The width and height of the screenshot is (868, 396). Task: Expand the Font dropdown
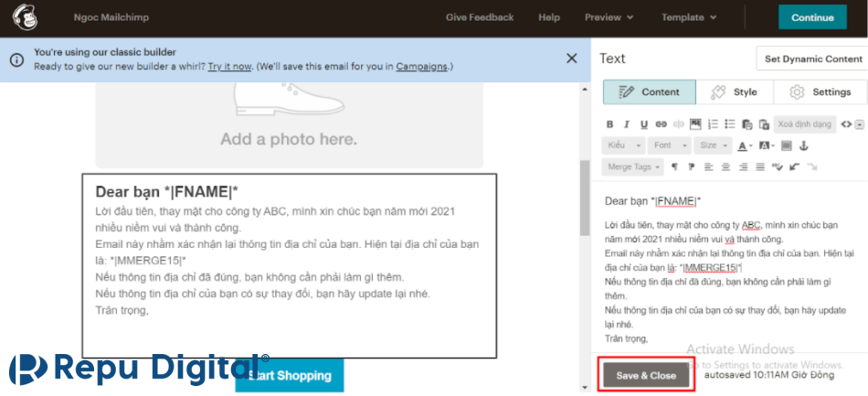coord(668,145)
